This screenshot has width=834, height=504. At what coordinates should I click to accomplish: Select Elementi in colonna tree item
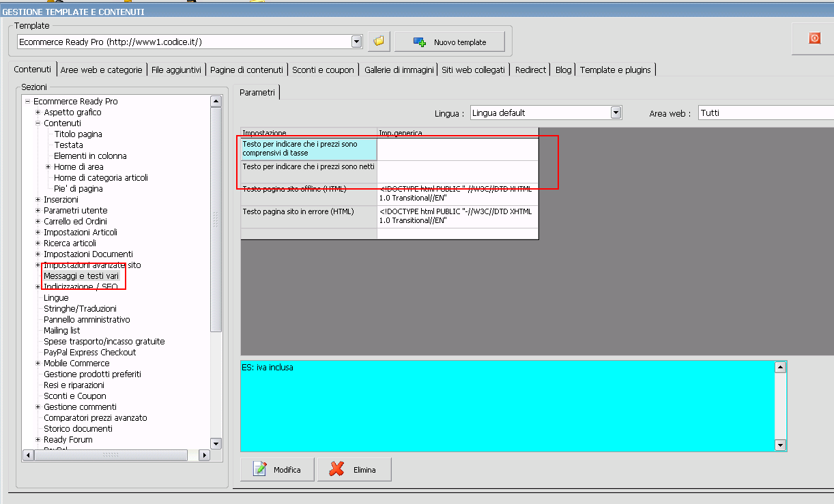pyautogui.click(x=90, y=155)
